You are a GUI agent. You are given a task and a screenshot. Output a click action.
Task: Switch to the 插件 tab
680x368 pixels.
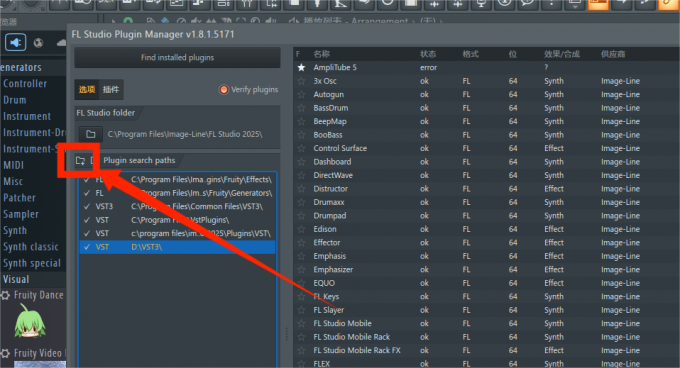coord(111,90)
